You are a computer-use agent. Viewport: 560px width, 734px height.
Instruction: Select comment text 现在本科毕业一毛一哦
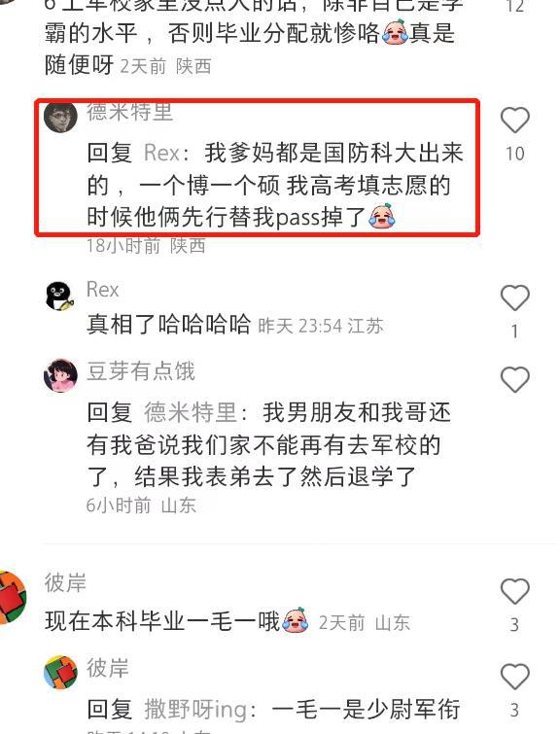(162, 621)
